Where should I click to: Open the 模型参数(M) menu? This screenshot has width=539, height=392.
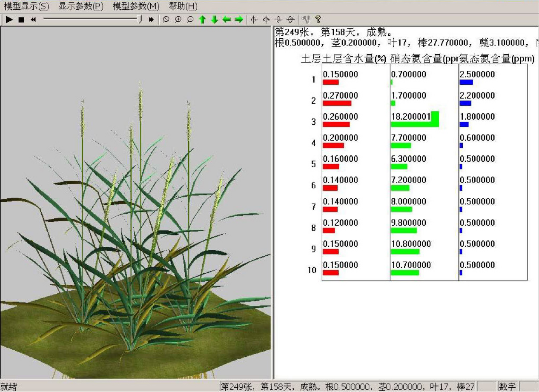point(136,6)
